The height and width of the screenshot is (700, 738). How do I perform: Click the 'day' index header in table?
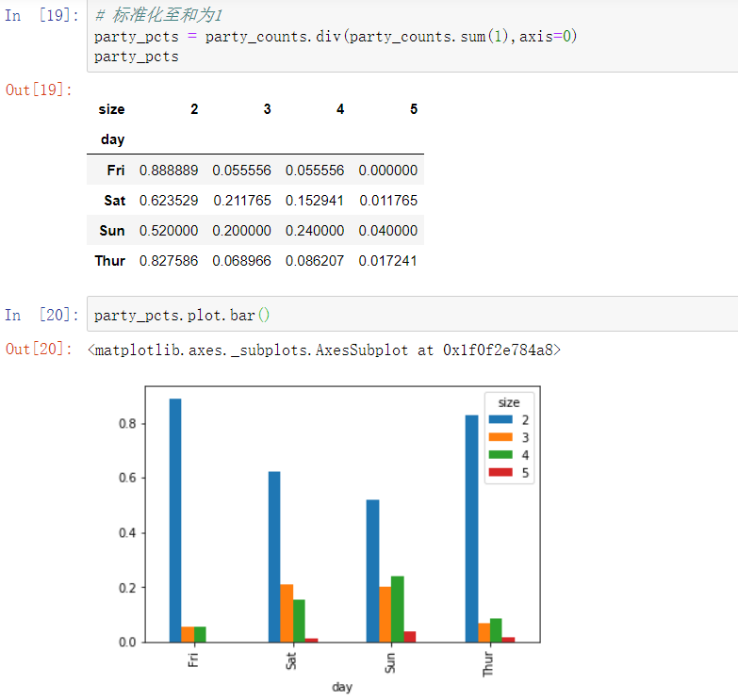(112, 139)
